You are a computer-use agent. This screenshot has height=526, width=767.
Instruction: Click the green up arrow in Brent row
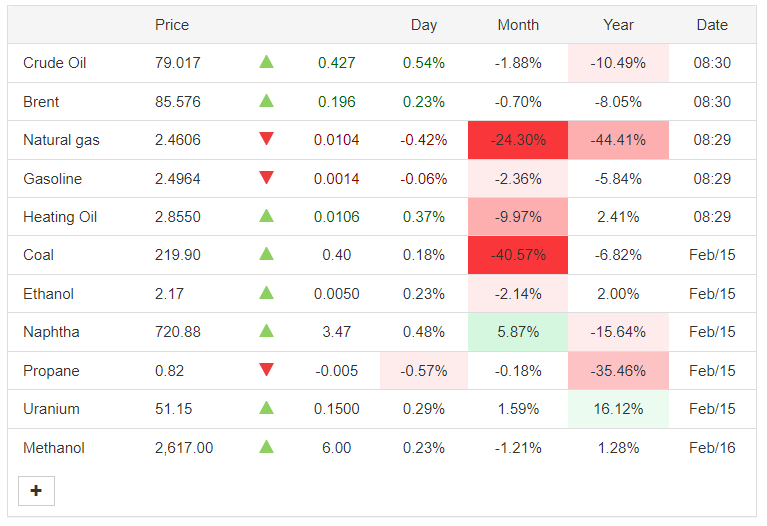coord(266,101)
